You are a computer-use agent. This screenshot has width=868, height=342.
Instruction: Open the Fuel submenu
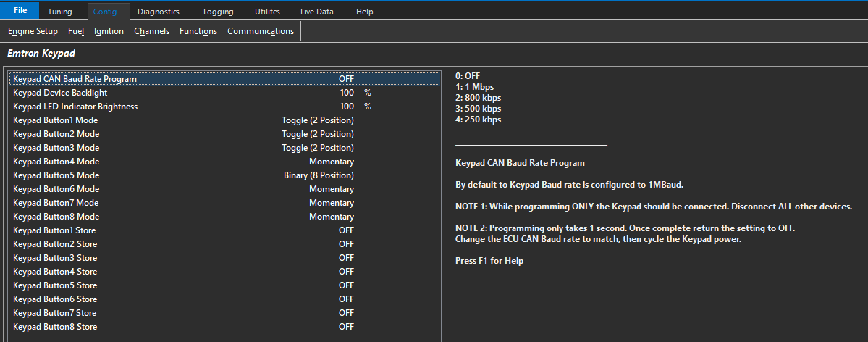click(76, 31)
